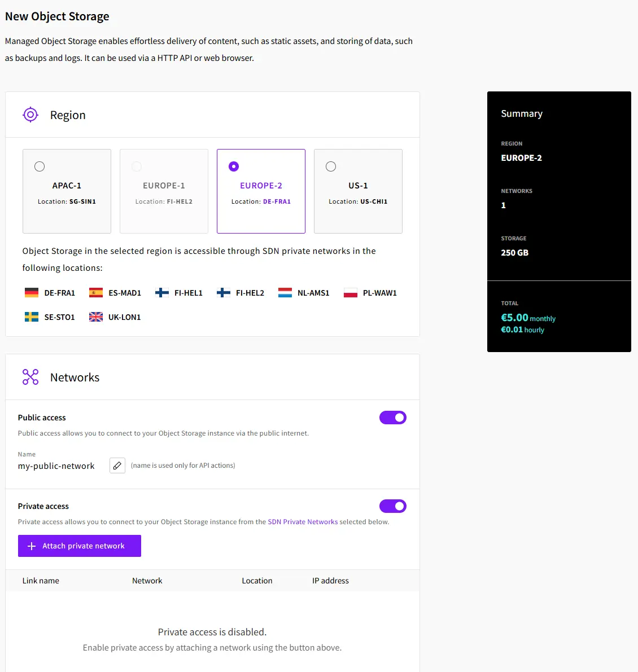Click the APAC-1 card title text
This screenshot has width=638, height=672.
pos(67,186)
